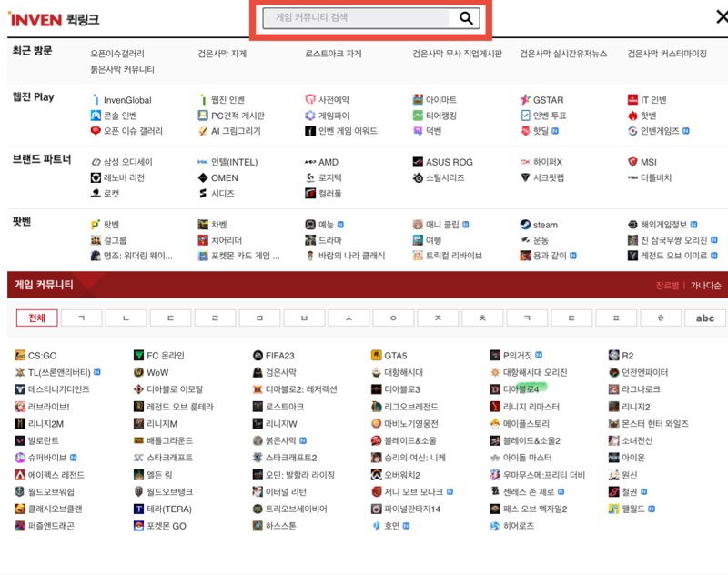The height and width of the screenshot is (575, 728).
Task: Click the FC 온라인 game icon
Action: coord(138,356)
